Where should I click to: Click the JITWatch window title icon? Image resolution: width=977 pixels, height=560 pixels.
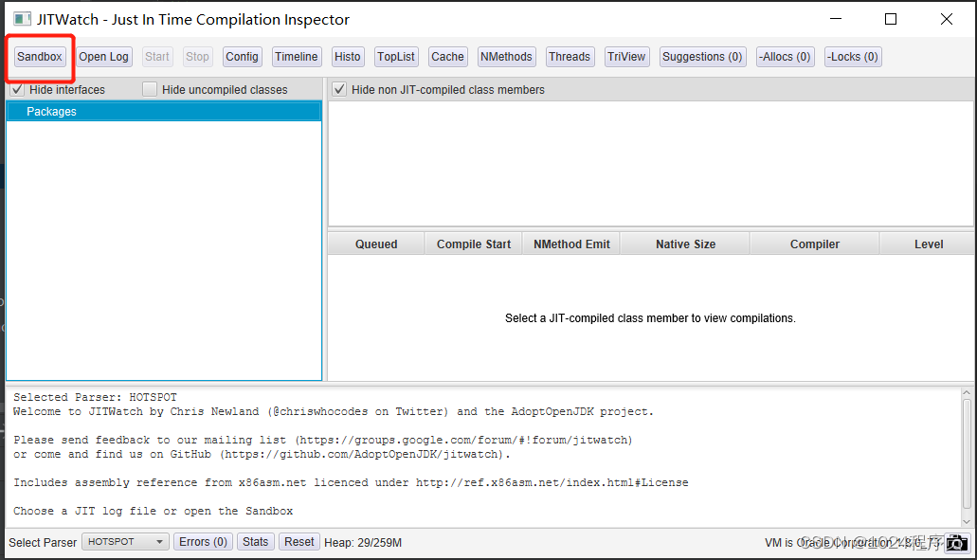coord(23,19)
